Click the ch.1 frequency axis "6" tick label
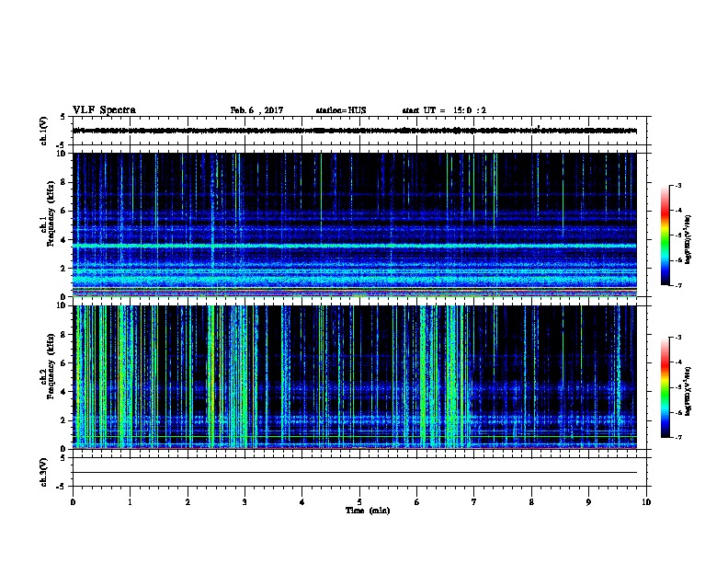This screenshot has width=728, height=563. point(64,211)
